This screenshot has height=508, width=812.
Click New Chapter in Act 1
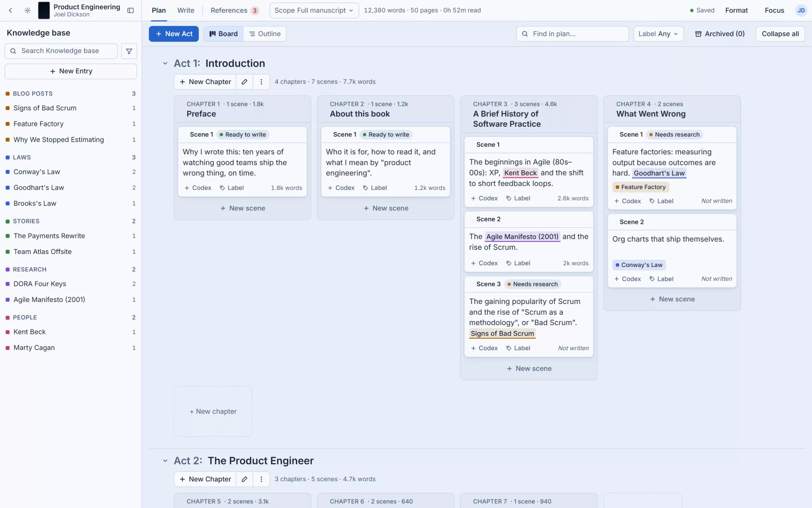pyautogui.click(x=205, y=82)
